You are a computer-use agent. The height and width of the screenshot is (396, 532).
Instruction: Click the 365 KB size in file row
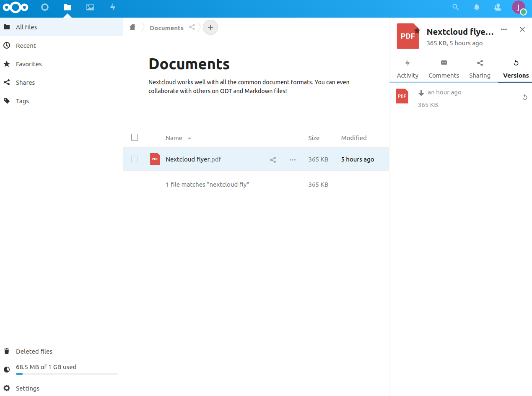tap(318, 159)
